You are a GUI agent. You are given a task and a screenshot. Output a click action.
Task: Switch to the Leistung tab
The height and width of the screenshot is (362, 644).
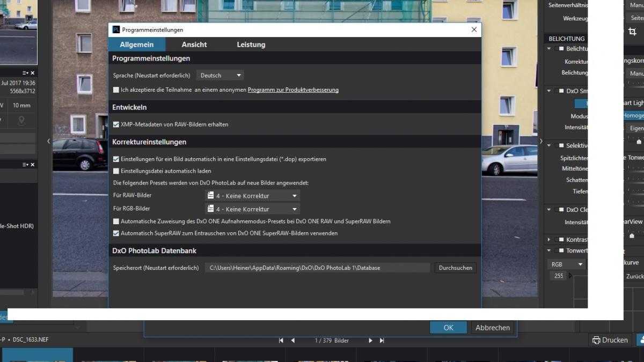251,45
